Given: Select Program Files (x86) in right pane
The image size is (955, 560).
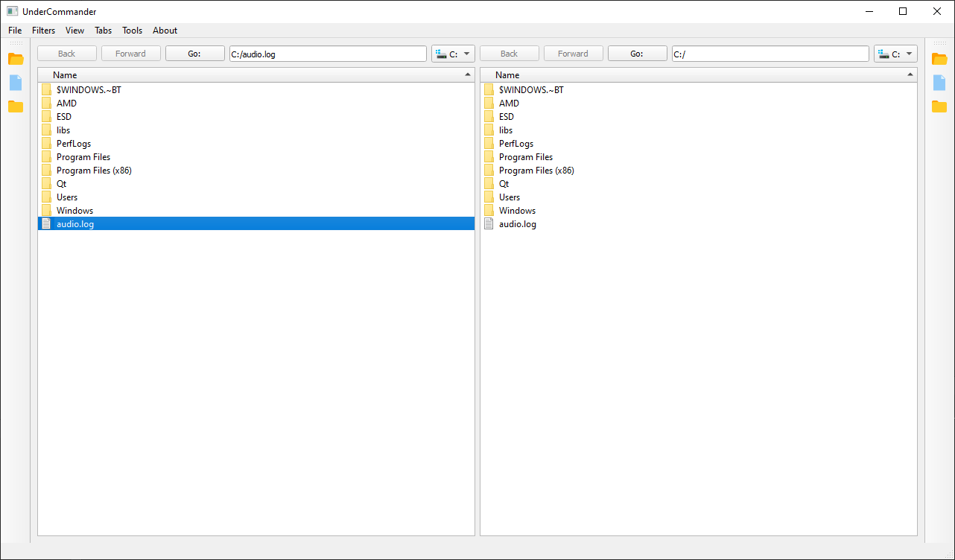Looking at the screenshot, I should pyautogui.click(x=536, y=171).
